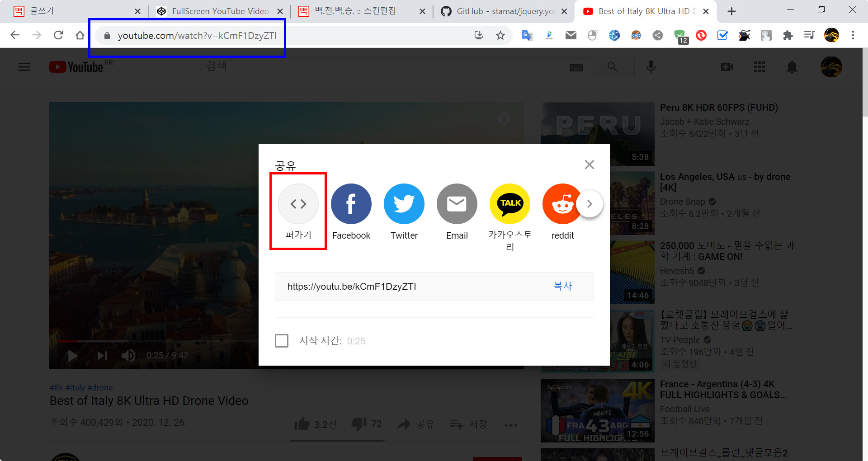Search by voice with the microphone

[x=651, y=67]
